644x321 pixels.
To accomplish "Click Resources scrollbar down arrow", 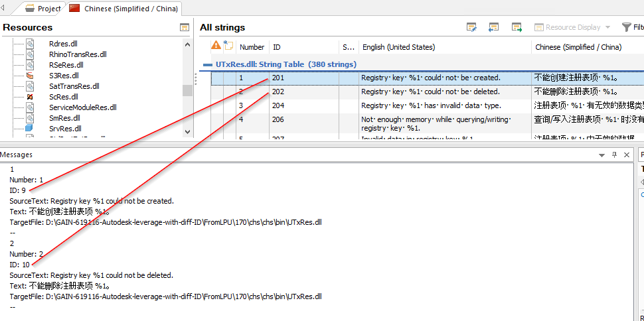I will pyautogui.click(x=187, y=131).
